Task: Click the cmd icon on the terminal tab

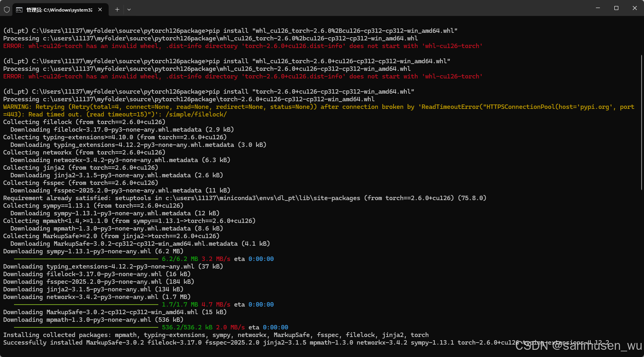Action: point(19,10)
